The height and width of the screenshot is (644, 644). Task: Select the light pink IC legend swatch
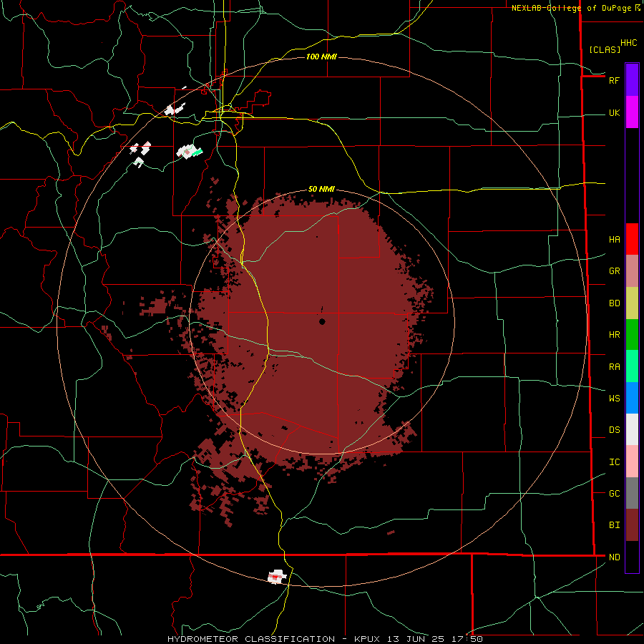[632, 462]
